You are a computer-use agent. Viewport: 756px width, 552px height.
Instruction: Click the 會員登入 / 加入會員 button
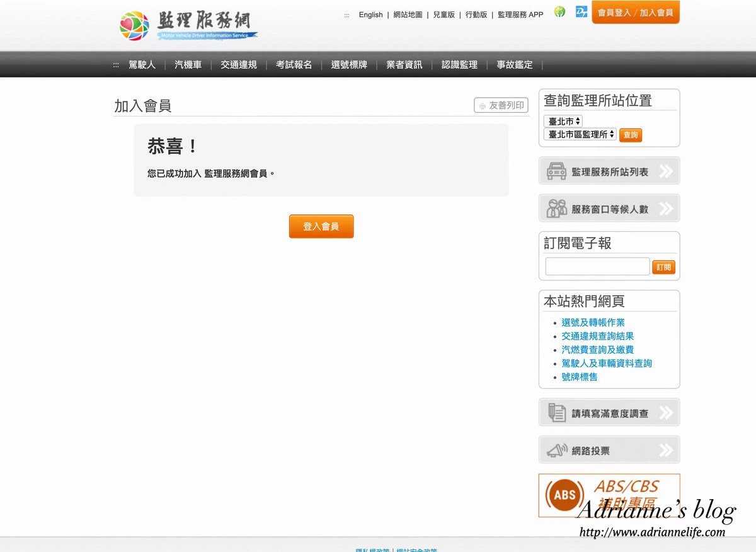(x=636, y=13)
